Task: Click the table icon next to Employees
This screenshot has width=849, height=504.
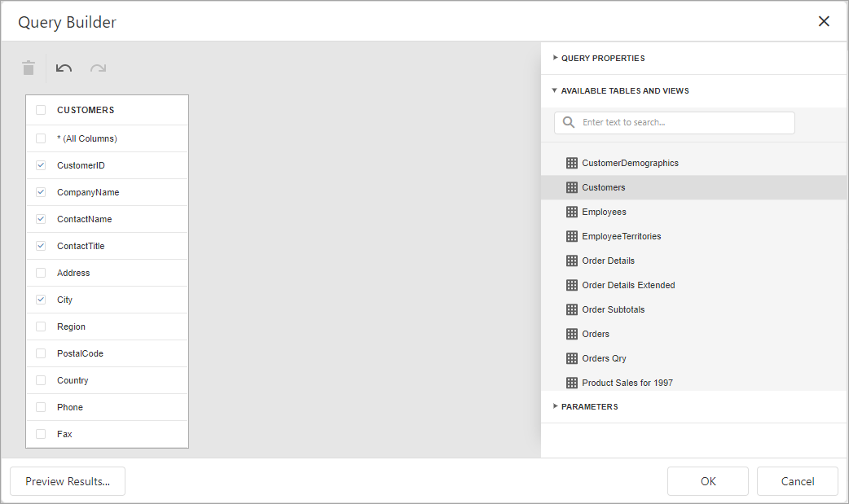Action: tap(572, 212)
